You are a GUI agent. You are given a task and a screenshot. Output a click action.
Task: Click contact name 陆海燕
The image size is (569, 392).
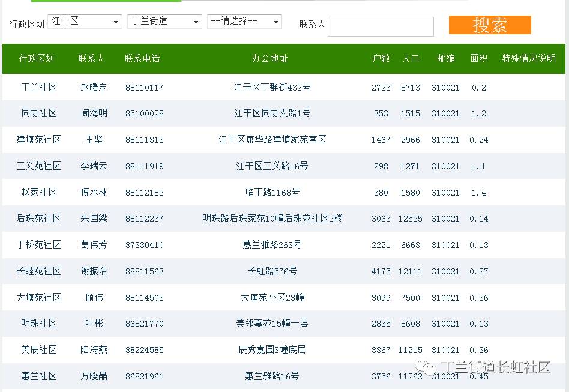tap(94, 350)
